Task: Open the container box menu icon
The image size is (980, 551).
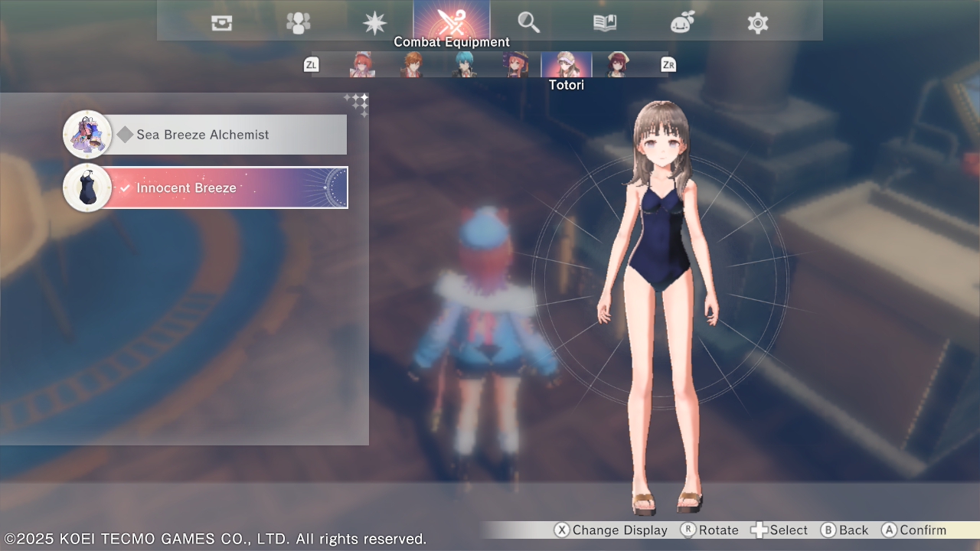Action: 222,23
